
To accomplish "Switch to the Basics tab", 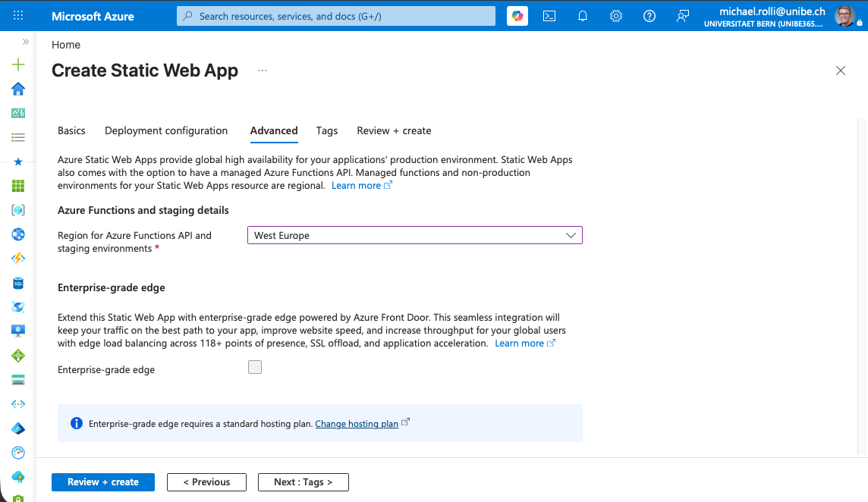I will [x=71, y=130].
